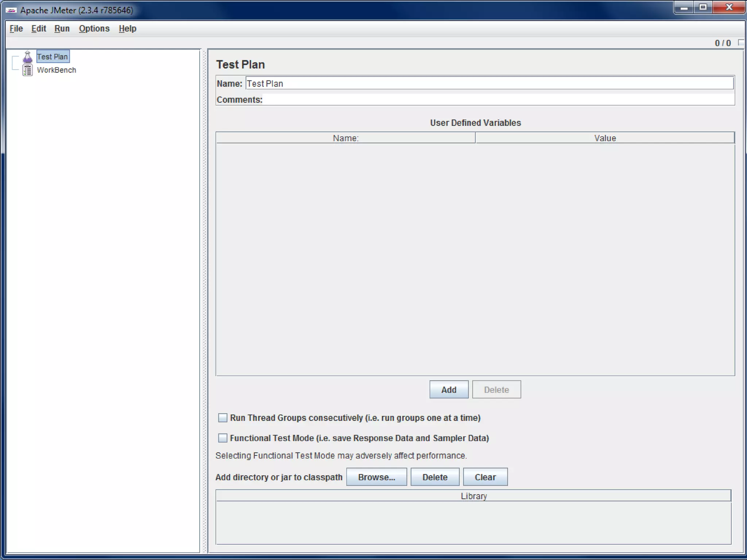Click the status indicator box beside 0/0
The height and width of the screenshot is (560, 747).
coord(741,43)
